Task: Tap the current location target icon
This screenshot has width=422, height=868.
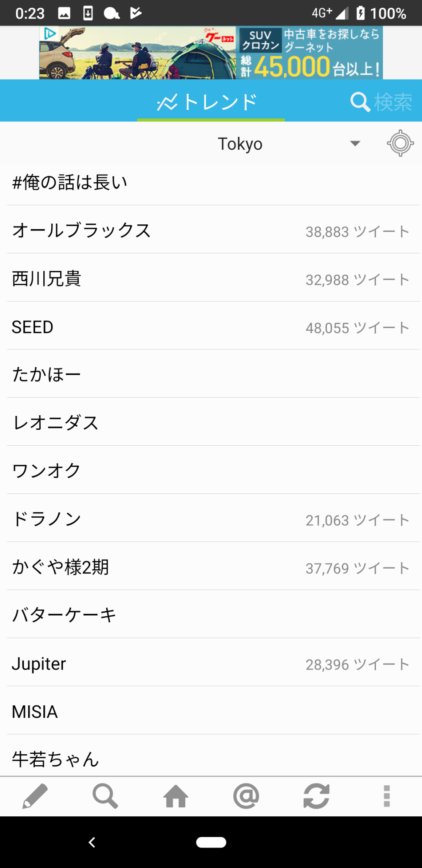Action: pos(400,143)
